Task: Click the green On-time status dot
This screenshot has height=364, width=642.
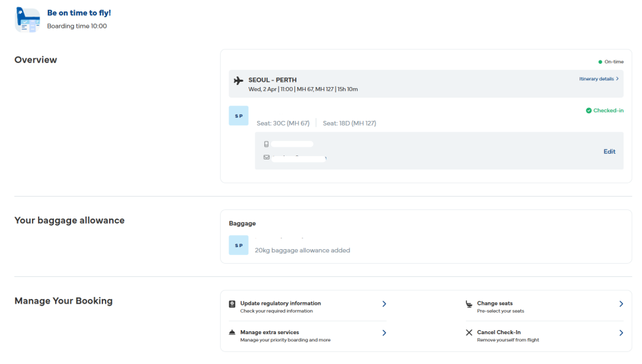Action: (x=600, y=62)
